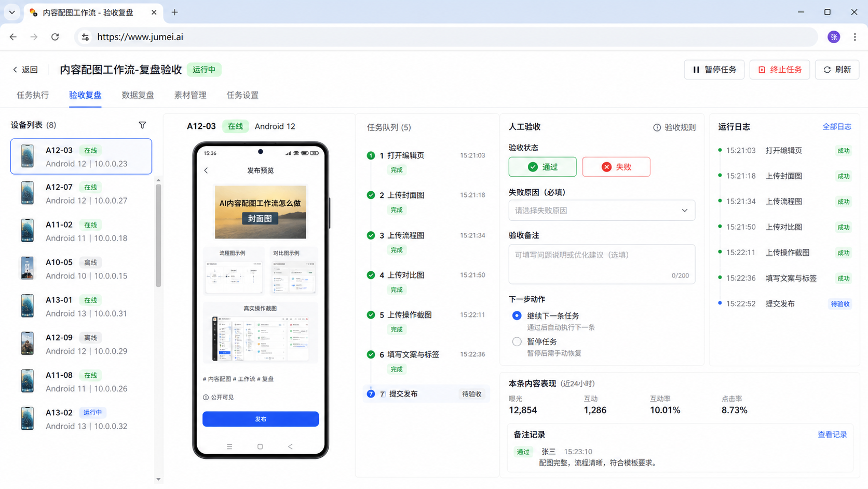
Task: Tap the blue 发布 button on phone
Action: point(261,419)
